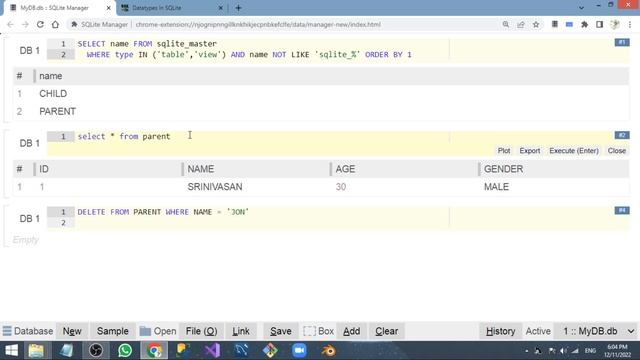The width and height of the screenshot is (640, 360).
Task: Click Open with the folder icon
Action: point(158,331)
